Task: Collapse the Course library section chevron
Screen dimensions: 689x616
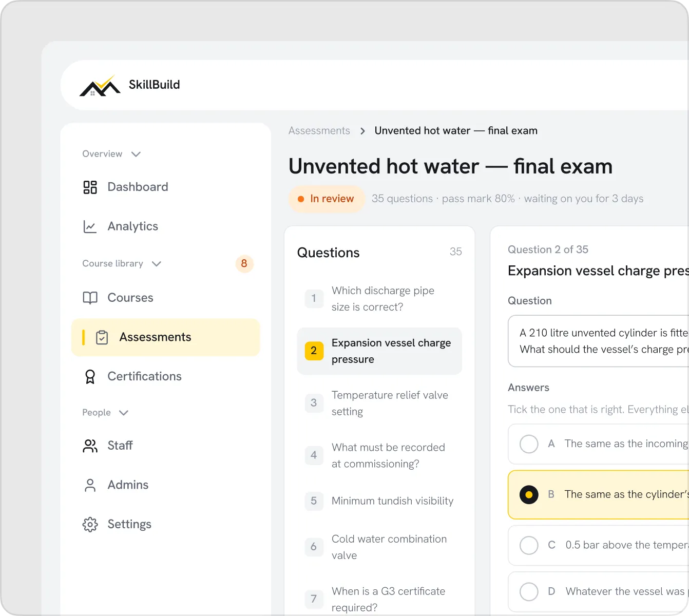Action: pos(157,264)
